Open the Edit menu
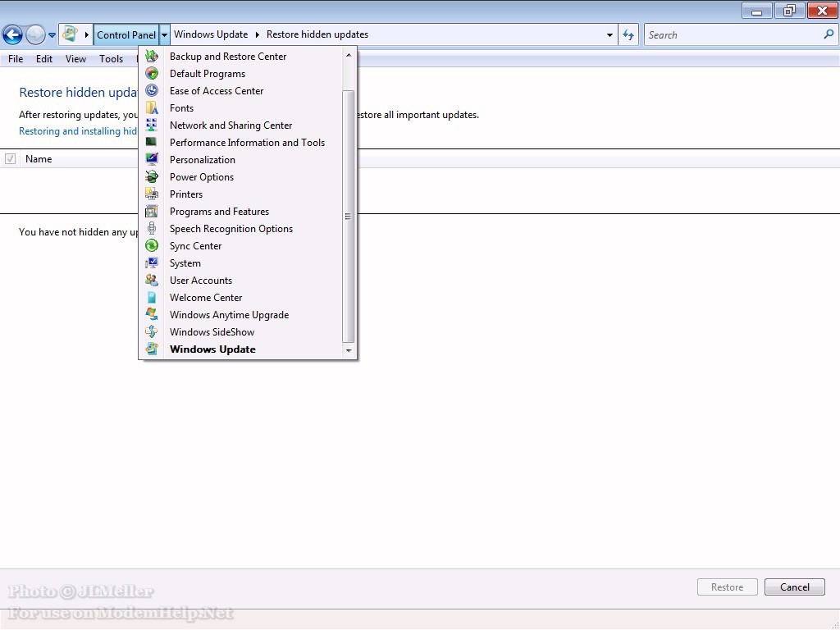Screen dimensions: 840x630 point(44,59)
